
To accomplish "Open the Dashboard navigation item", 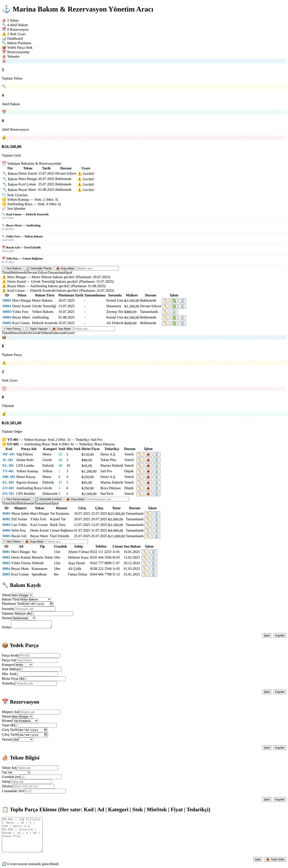I will point(12,38).
